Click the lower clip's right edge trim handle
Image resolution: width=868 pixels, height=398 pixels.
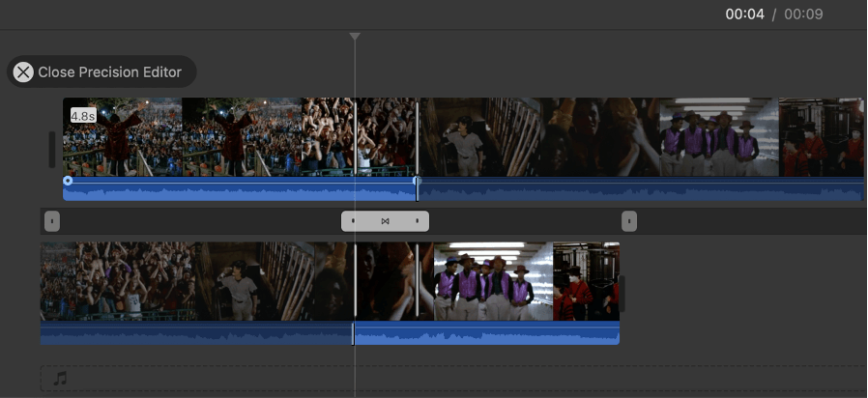tap(622, 294)
